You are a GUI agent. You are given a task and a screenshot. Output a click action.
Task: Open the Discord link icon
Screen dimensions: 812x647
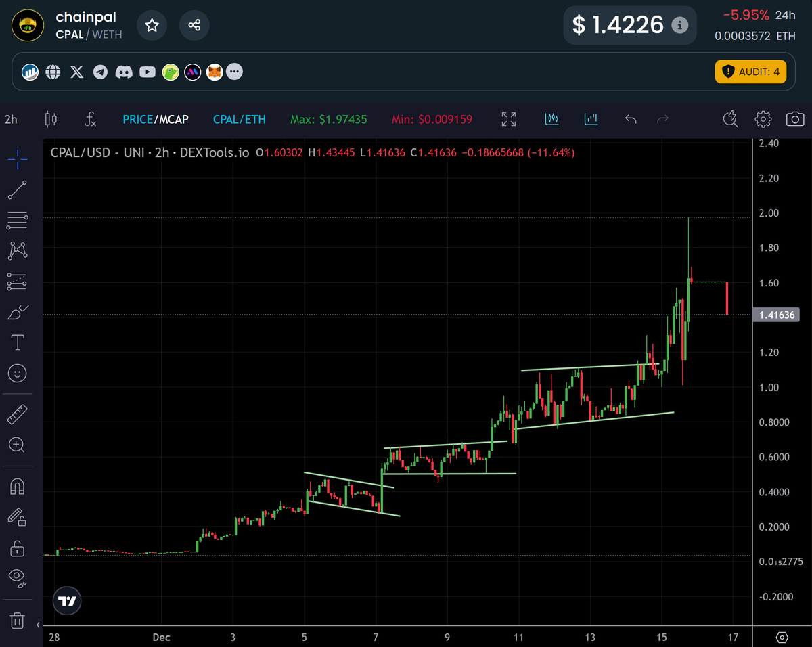[123, 71]
